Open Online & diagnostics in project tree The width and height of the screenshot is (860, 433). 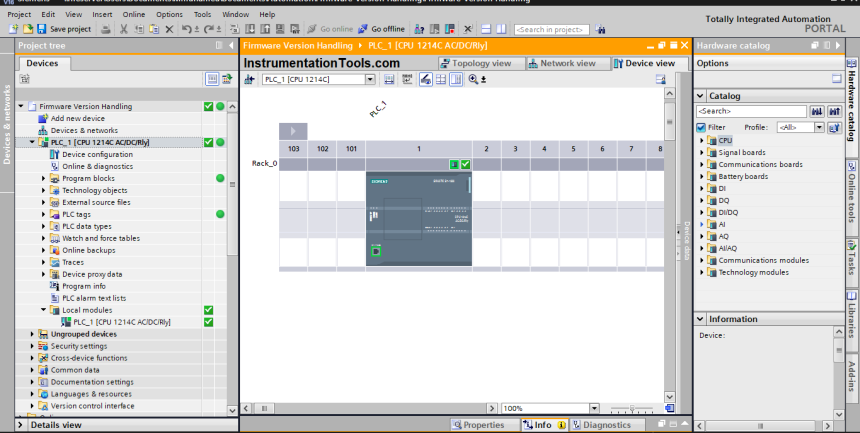click(x=97, y=166)
